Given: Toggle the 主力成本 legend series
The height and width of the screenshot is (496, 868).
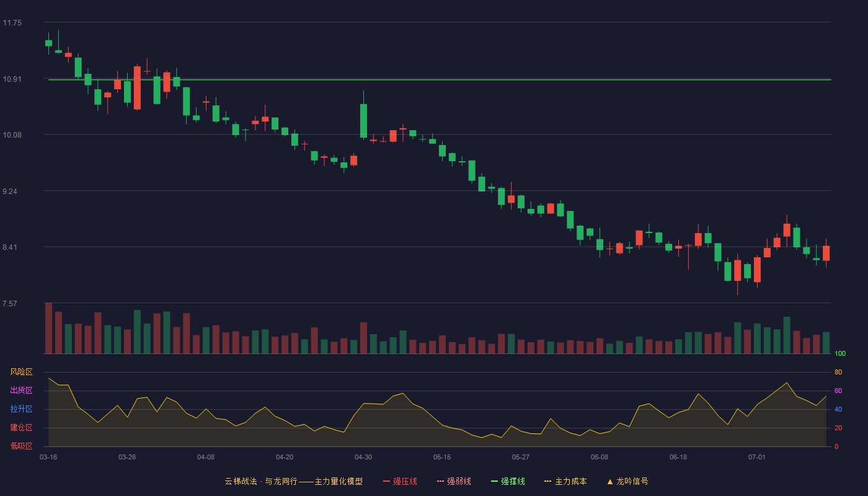Looking at the screenshot, I should pos(565,481).
